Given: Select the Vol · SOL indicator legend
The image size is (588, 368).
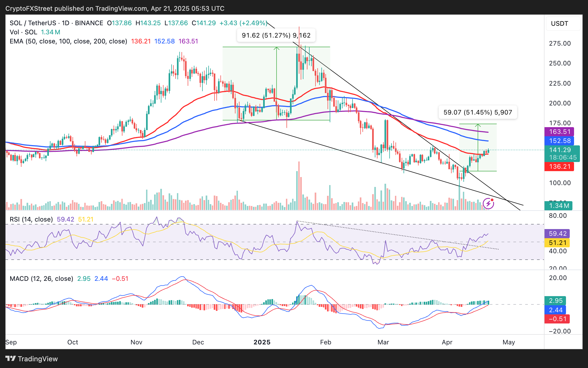Looking at the screenshot, I should (23, 32).
